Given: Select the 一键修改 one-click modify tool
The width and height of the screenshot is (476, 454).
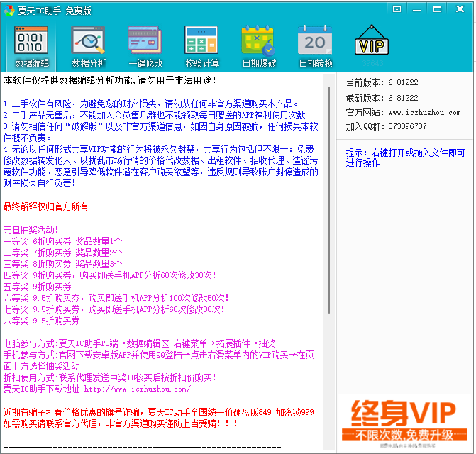Looking at the screenshot, I should click(x=145, y=47).
